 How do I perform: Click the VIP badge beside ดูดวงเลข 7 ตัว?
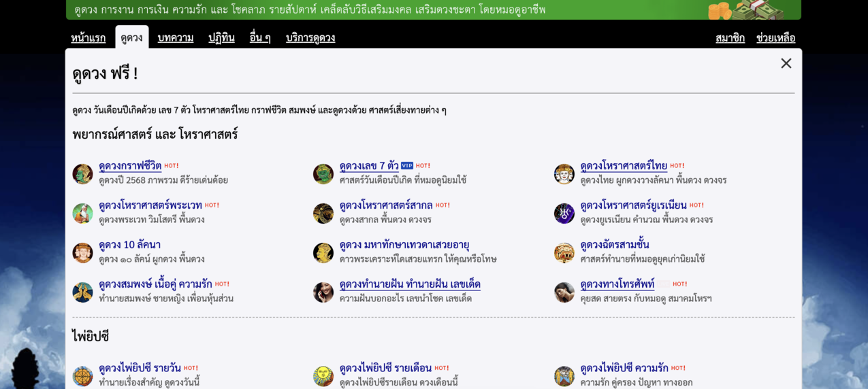407,165
